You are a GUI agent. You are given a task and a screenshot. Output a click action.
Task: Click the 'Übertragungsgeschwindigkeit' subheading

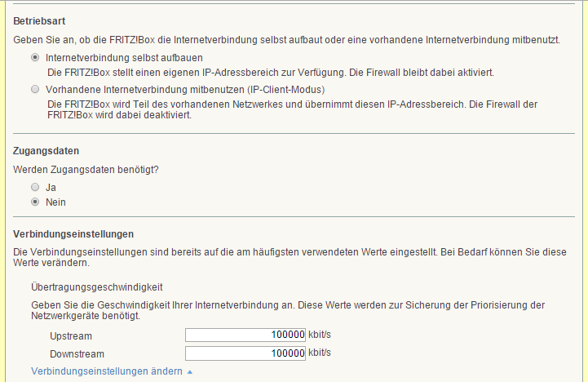coord(97,286)
